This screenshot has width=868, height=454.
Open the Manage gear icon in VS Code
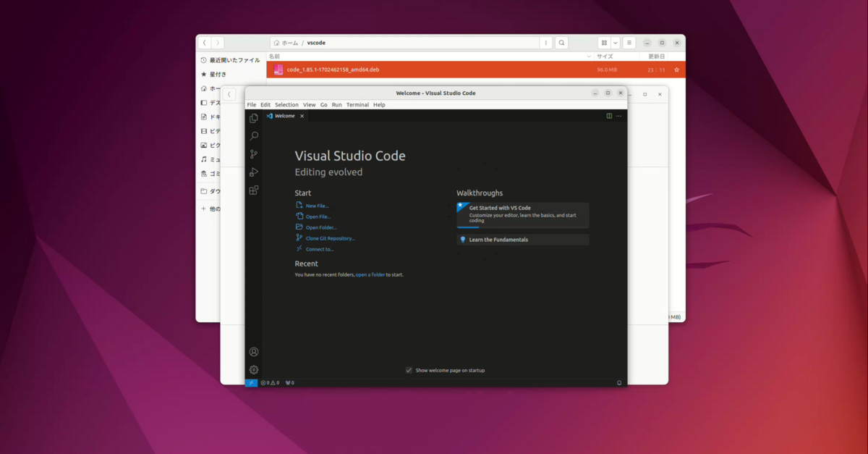254,370
